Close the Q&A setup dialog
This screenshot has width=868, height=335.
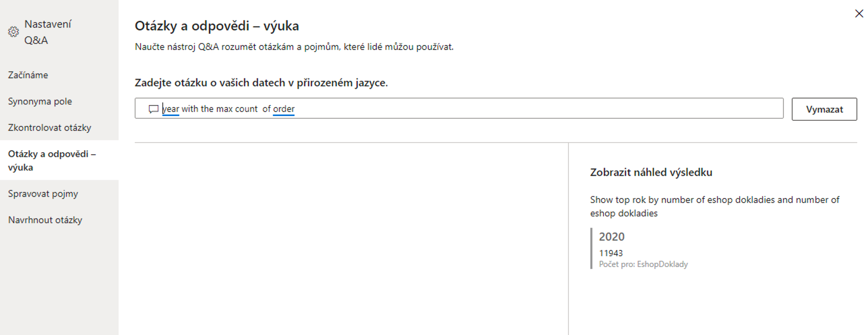[x=859, y=13]
